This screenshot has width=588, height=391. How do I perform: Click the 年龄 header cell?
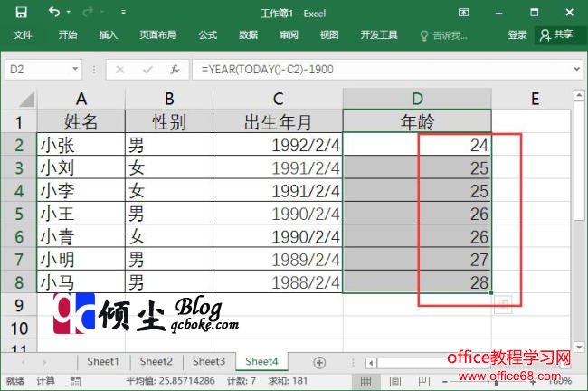pyautogui.click(x=417, y=122)
